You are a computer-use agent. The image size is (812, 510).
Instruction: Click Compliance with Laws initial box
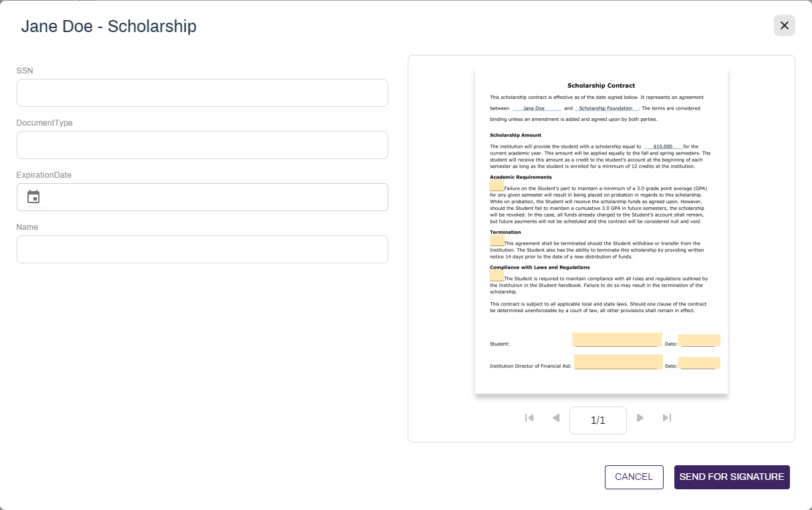click(497, 275)
